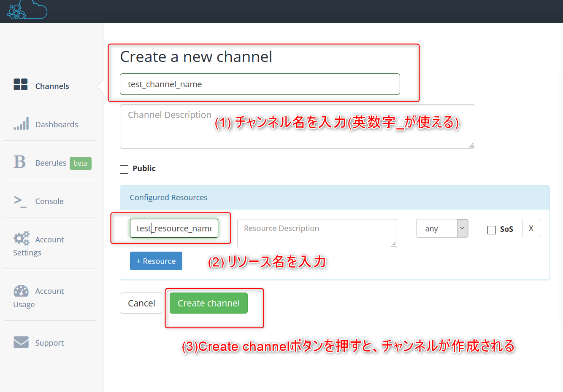This screenshot has height=392, width=563.
Task: Click the channel name input field
Action: pos(260,84)
